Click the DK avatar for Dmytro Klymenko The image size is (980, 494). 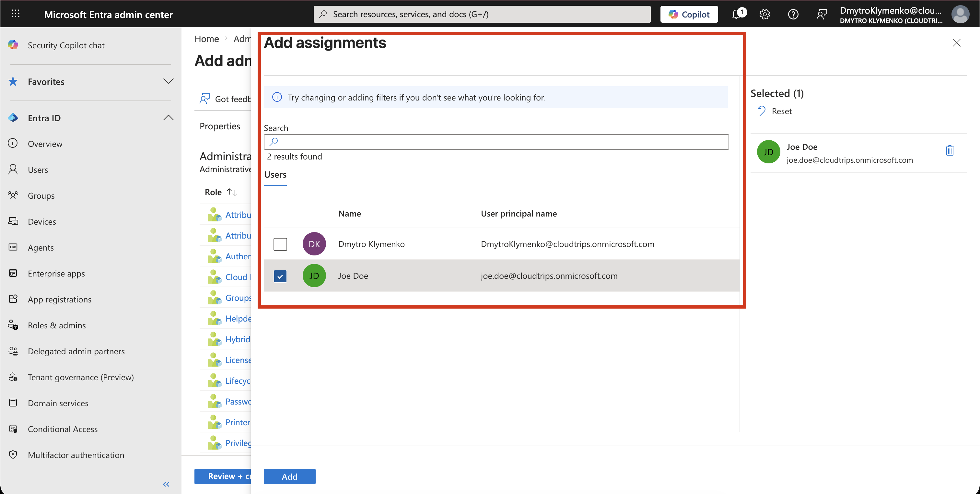(314, 244)
